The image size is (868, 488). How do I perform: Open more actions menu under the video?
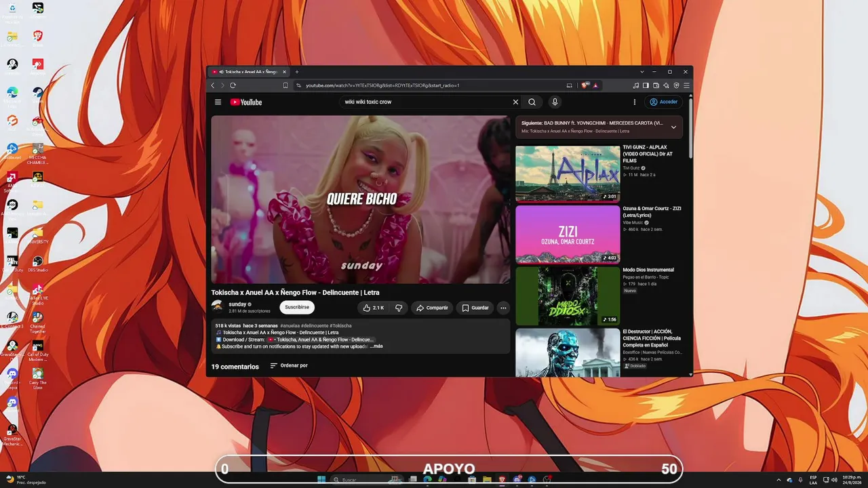pos(503,308)
